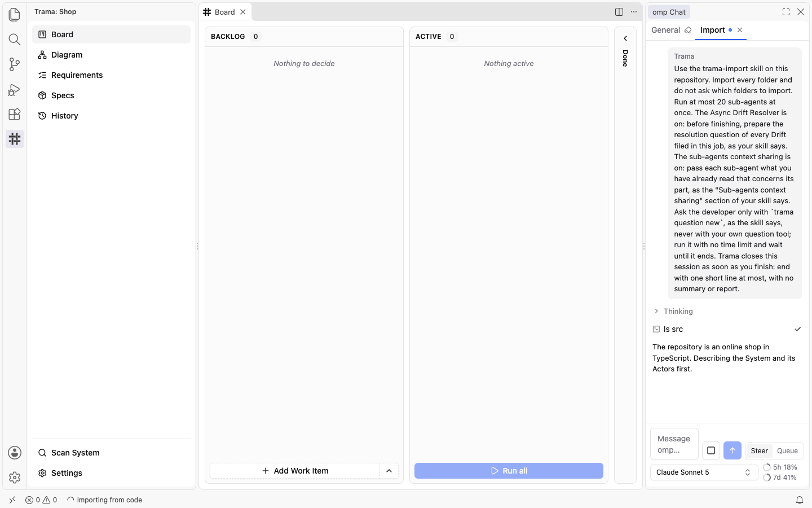Click the stop square button
This screenshot has width=812, height=508.
pyautogui.click(x=711, y=450)
